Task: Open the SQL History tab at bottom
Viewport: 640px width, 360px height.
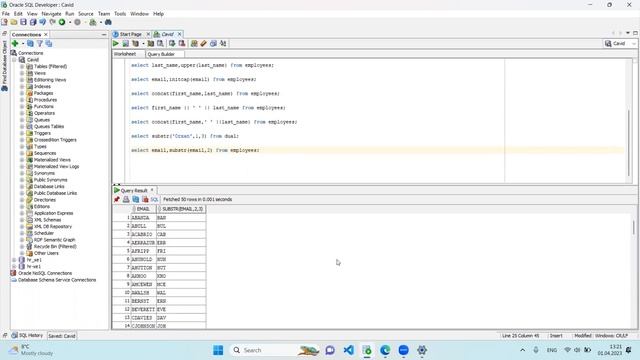Action: [x=27, y=336]
